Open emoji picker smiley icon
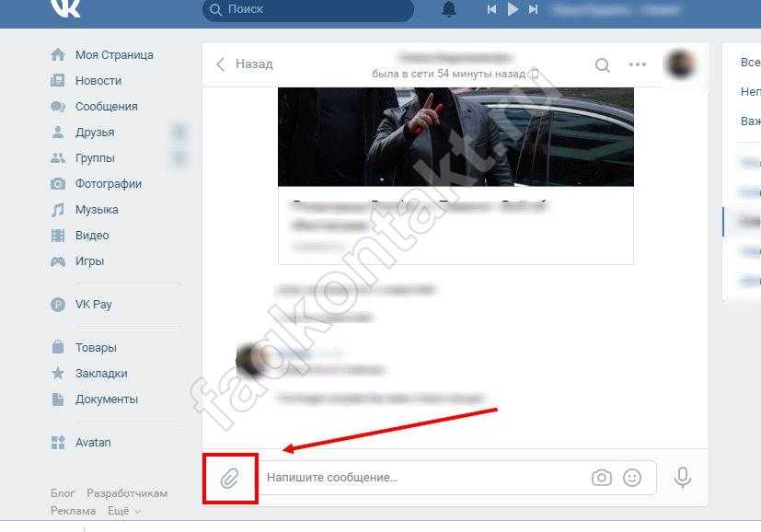761x532 pixels. [632, 478]
